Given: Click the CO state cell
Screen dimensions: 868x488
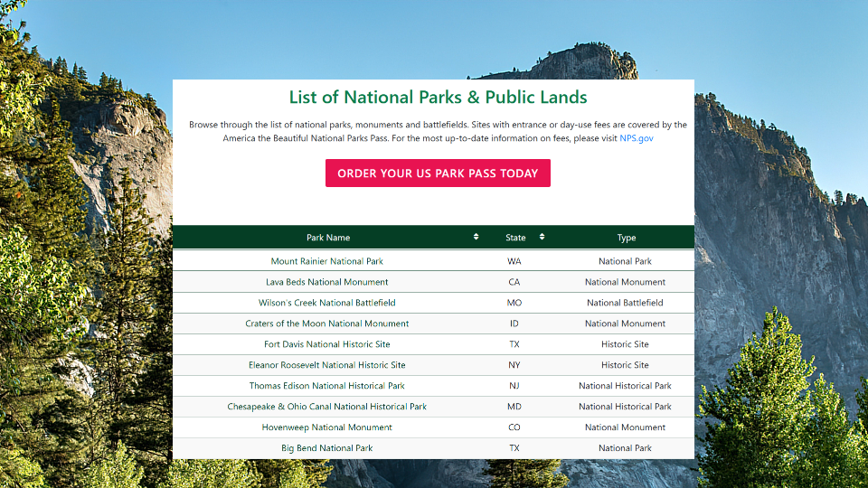Looking at the screenshot, I should [x=514, y=427].
